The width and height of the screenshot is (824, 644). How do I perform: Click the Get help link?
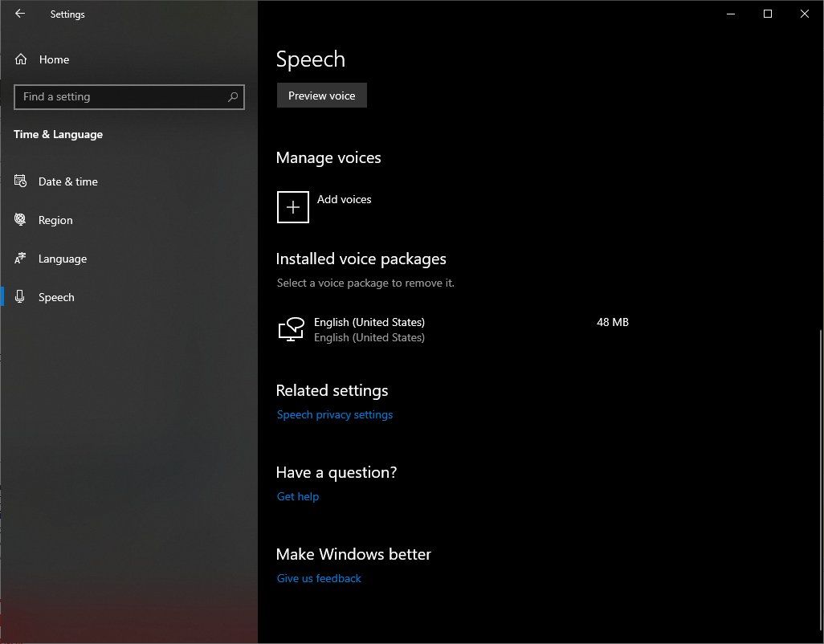tap(298, 496)
